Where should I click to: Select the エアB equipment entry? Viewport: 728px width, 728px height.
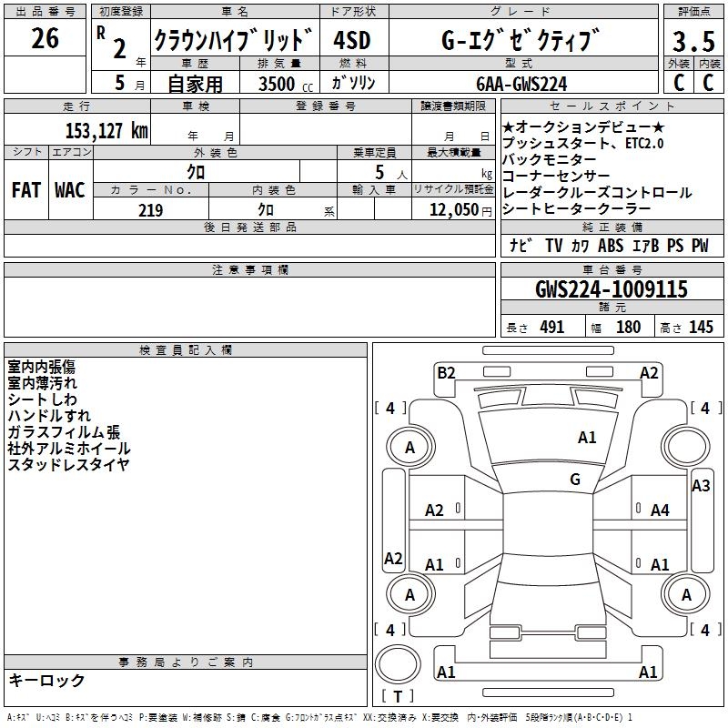click(646, 246)
